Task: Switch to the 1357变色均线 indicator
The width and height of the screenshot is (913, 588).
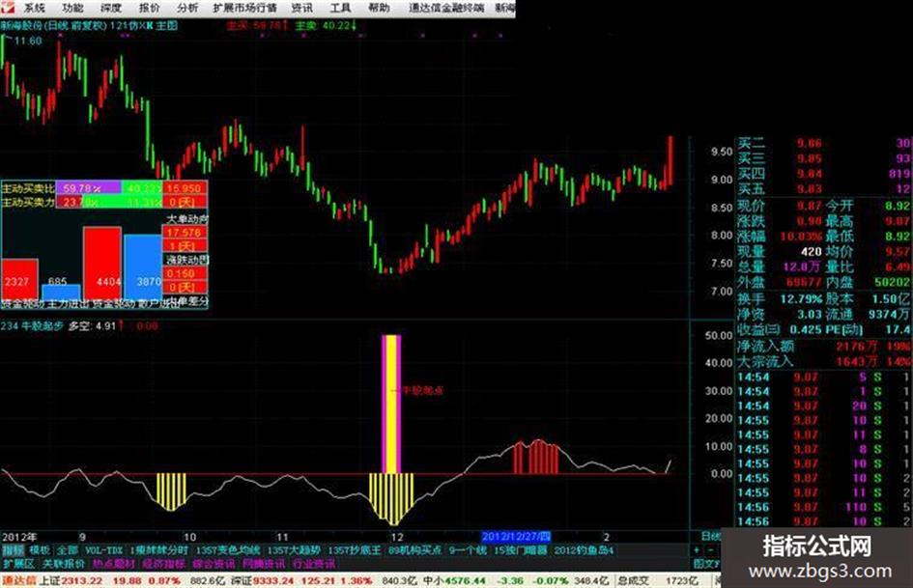Action: pyautogui.click(x=228, y=550)
